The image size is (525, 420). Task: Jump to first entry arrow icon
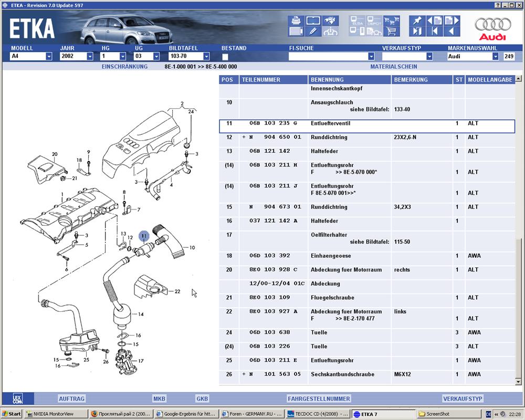coord(435,31)
